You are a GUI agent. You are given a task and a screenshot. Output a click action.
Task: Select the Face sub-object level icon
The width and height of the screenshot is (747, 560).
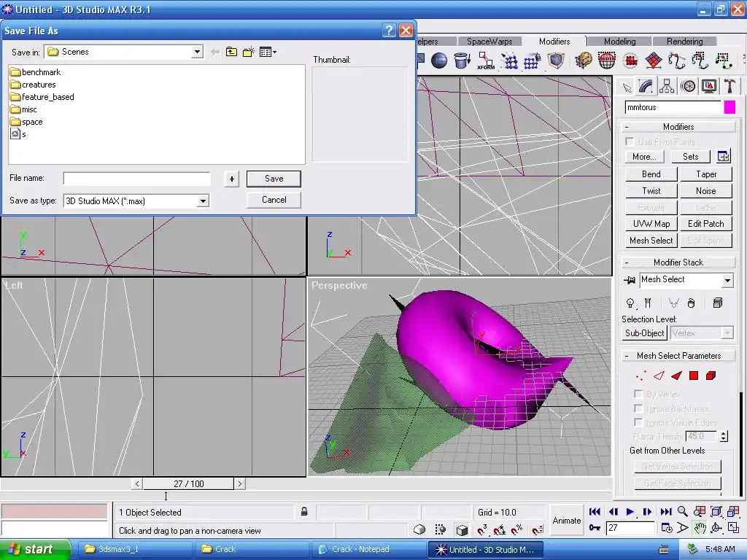(x=676, y=376)
